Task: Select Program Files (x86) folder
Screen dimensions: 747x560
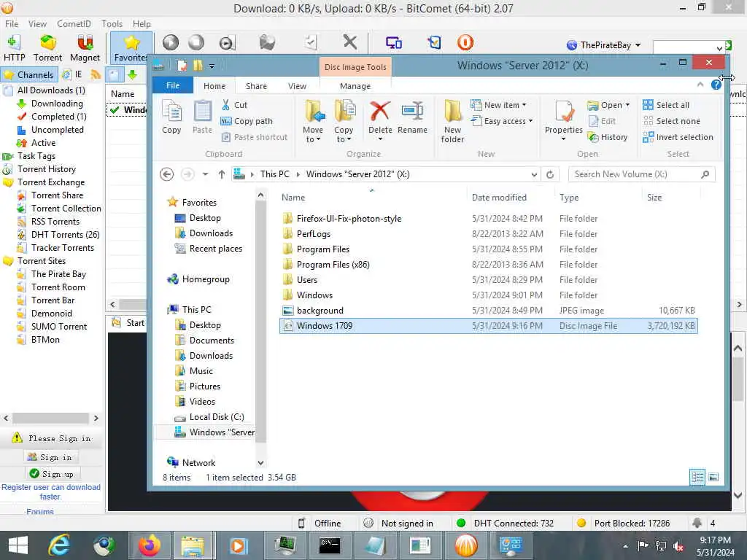Action: coord(488,265)
